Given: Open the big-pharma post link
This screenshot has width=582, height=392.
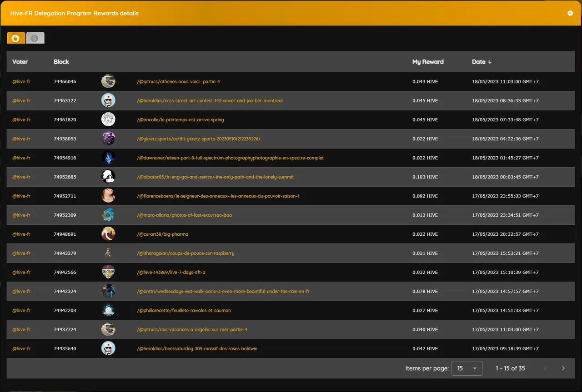Looking at the screenshot, I should [x=162, y=234].
